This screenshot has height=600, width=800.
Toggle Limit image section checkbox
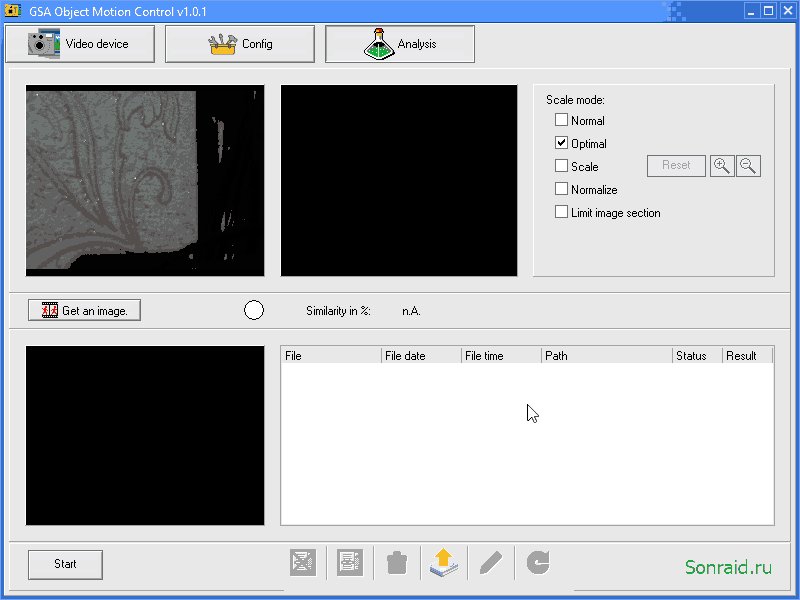(561, 212)
